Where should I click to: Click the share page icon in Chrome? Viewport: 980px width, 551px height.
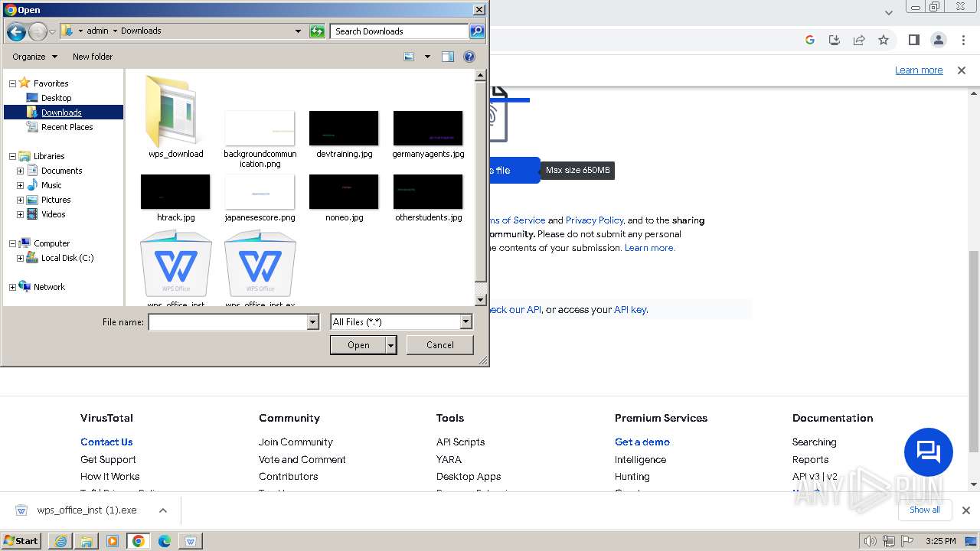pyautogui.click(x=859, y=40)
